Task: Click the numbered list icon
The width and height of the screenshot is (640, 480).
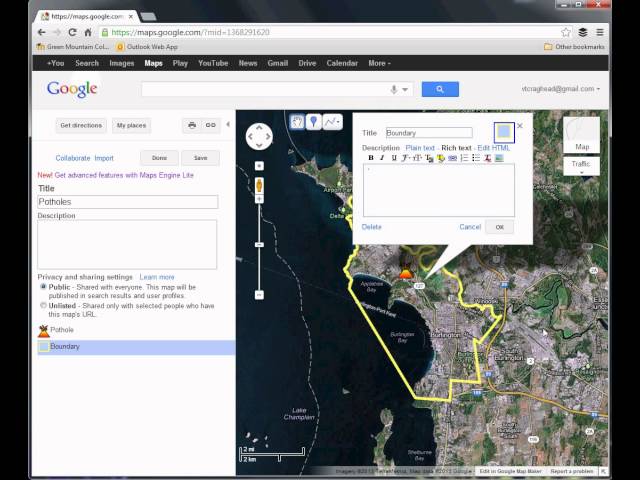Action: click(x=464, y=158)
